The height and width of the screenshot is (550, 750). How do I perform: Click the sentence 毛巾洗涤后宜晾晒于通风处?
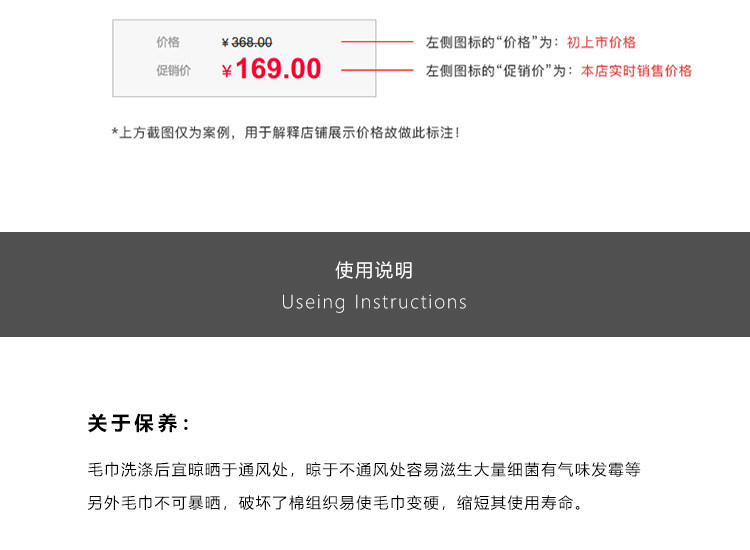pyautogui.click(x=190, y=468)
